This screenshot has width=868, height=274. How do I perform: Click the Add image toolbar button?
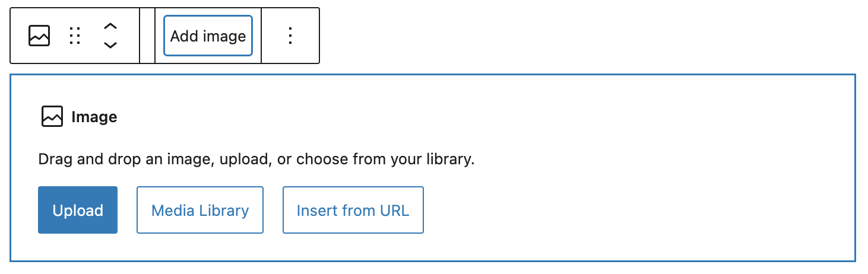click(x=208, y=36)
